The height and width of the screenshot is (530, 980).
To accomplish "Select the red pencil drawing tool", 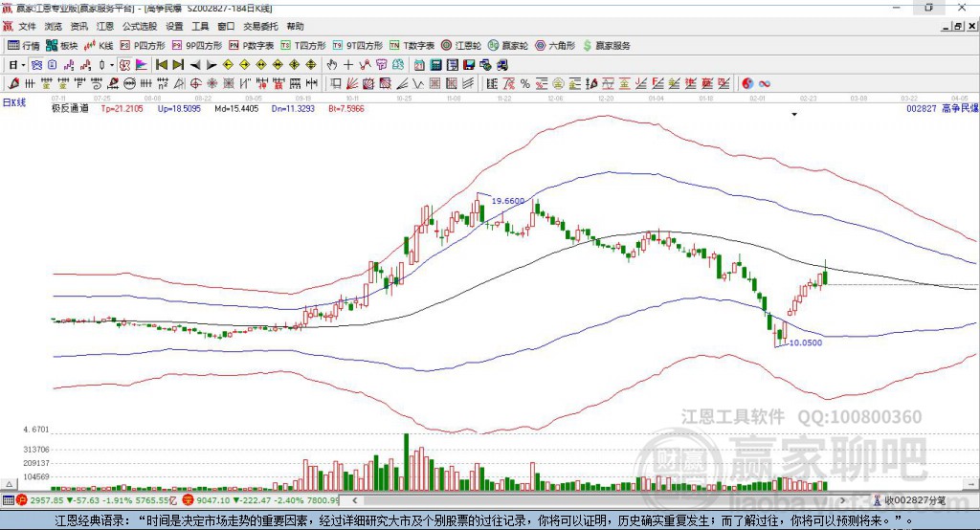I will (x=13, y=83).
